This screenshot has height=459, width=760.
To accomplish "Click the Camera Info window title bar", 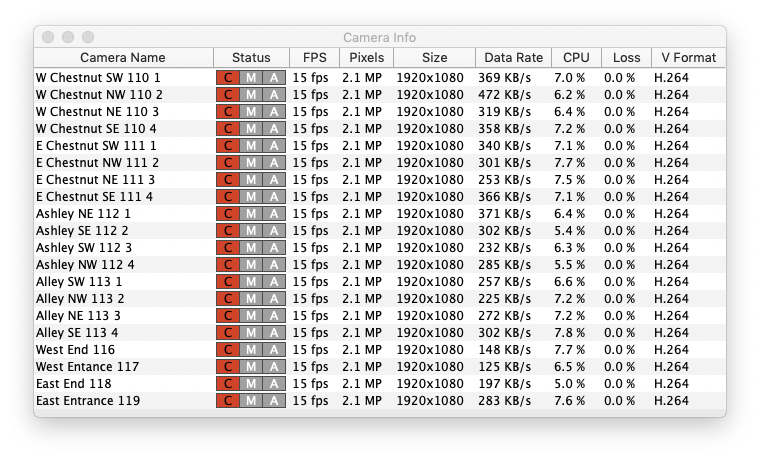I will [380, 37].
